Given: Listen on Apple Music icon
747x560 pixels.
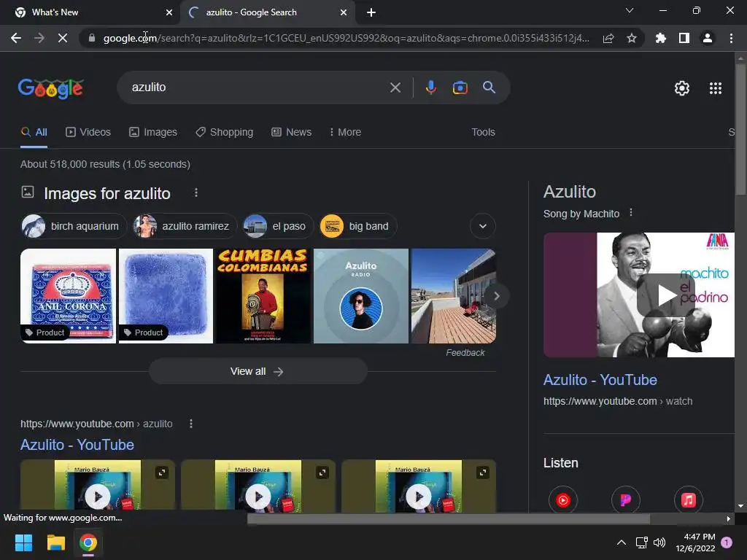Looking at the screenshot, I should [688, 500].
